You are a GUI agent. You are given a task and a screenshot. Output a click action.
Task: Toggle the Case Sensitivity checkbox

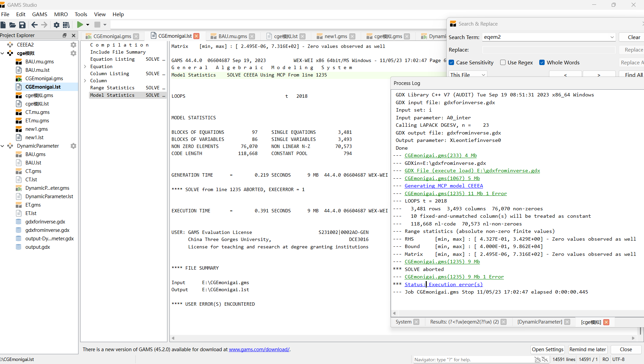(452, 63)
